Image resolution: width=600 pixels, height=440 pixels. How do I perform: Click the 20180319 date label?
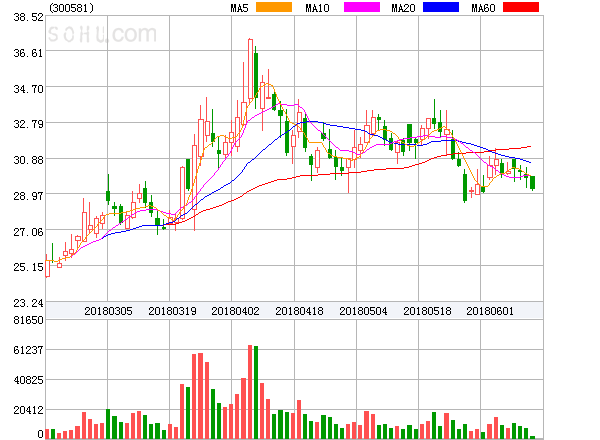point(172,311)
